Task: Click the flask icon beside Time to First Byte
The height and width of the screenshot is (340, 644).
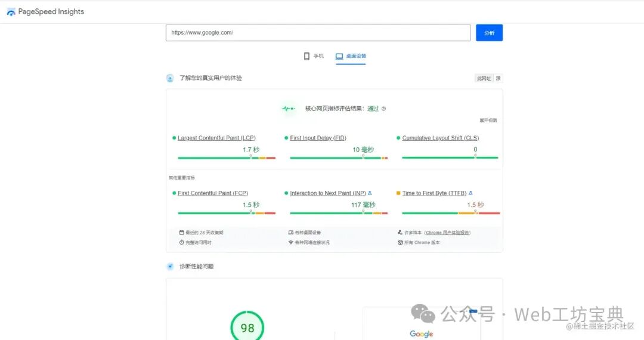Action: pyautogui.click(x=470, y=193)
